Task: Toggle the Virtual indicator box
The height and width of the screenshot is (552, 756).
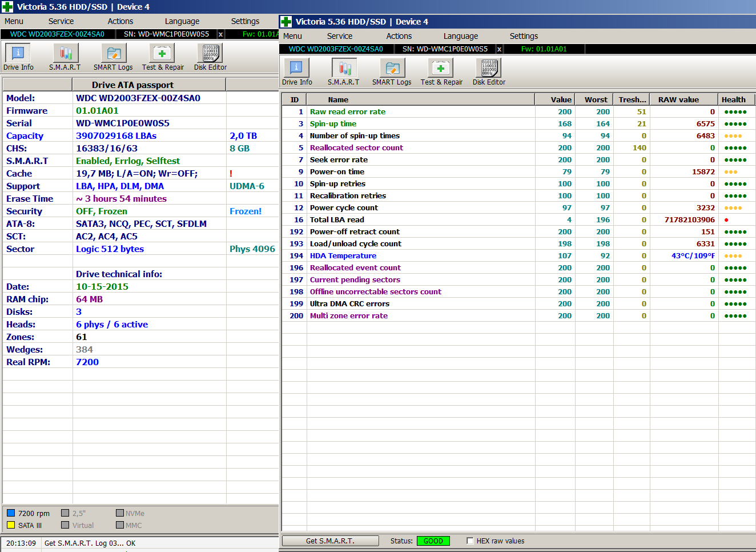Action: [x=65, y=525]
